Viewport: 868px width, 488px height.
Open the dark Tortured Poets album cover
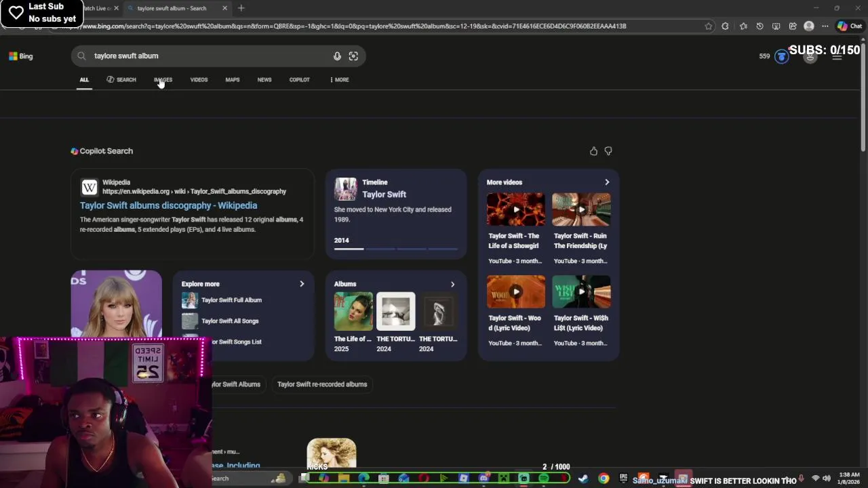[x=438, y=311]
